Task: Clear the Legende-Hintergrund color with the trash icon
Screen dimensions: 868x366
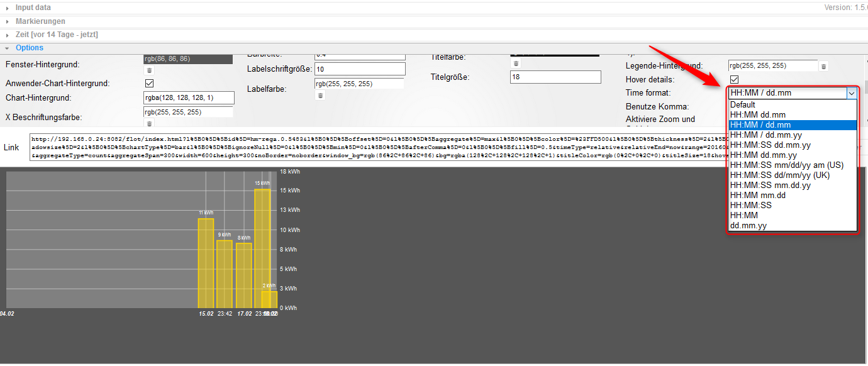Action: click(823, 66)
